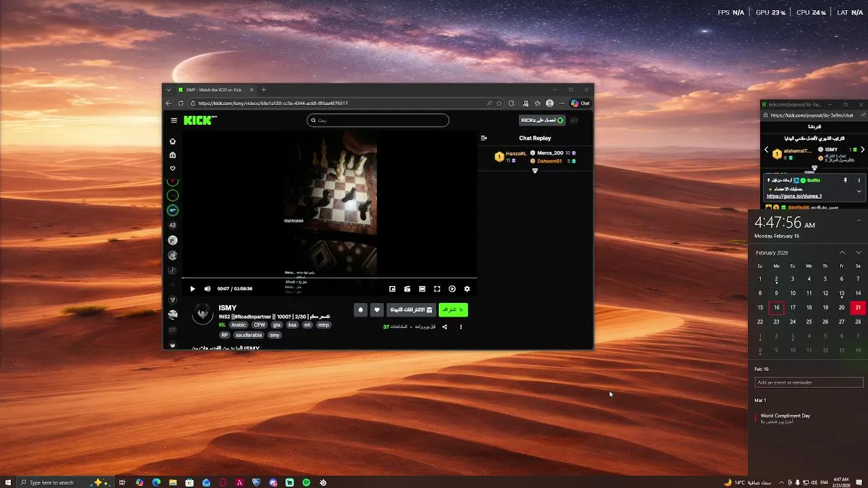Screen dimensions: 868x488
Task: Reload the Kick page
Action: pyautogui.click(x=181, y=103)
